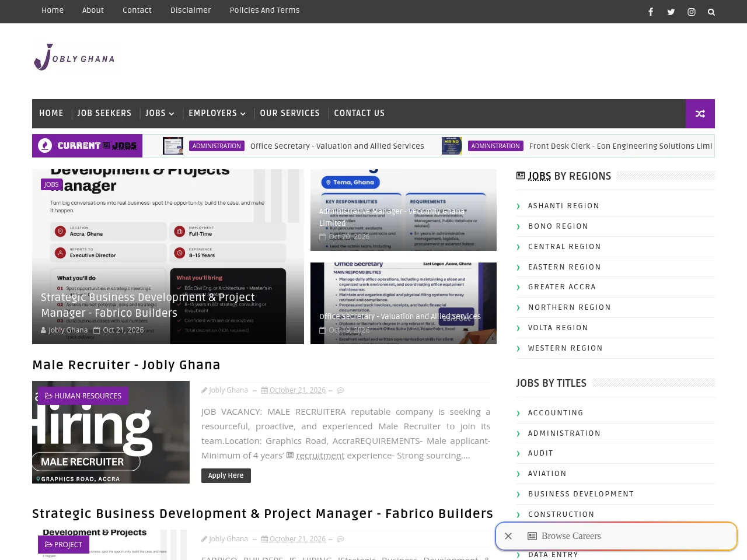Open Male Recruiter hiring thumbnail image

(111, 432)
